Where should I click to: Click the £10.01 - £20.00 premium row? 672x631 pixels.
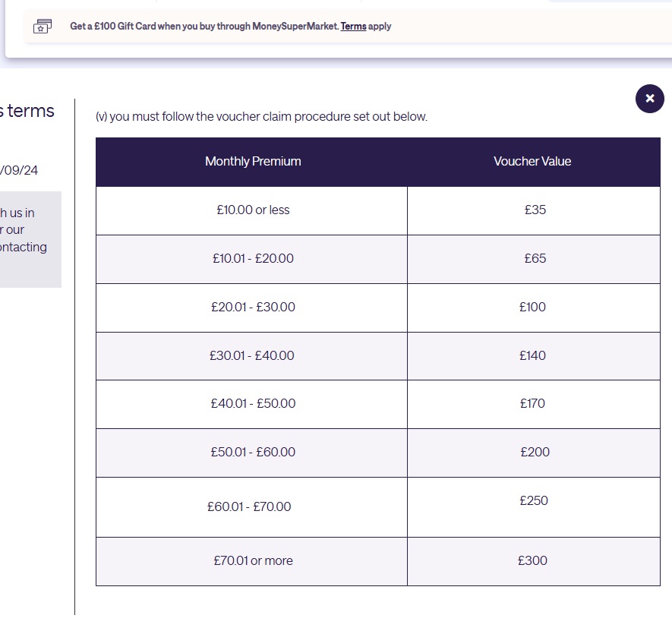[x=253, y=259]
